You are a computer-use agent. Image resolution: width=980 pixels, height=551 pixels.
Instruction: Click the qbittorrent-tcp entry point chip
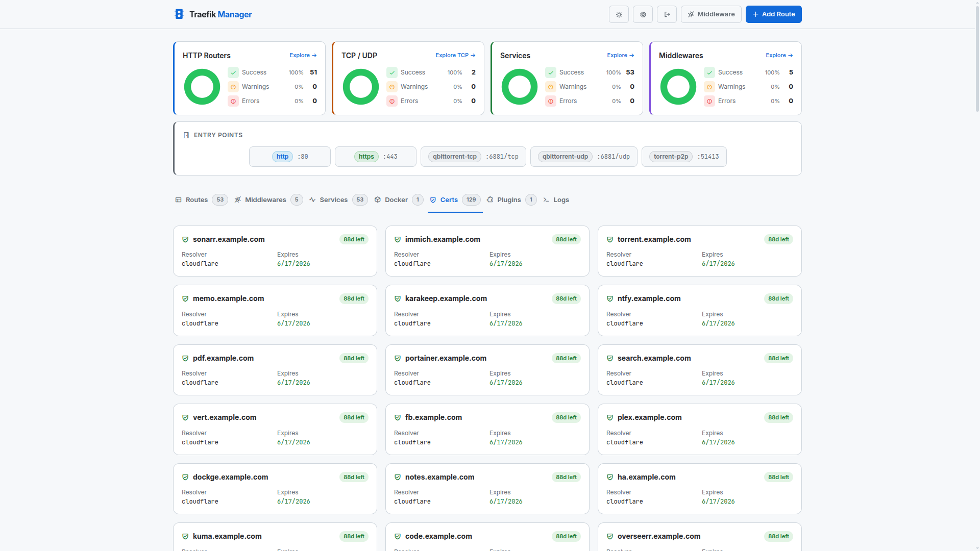tap(454, 157)
